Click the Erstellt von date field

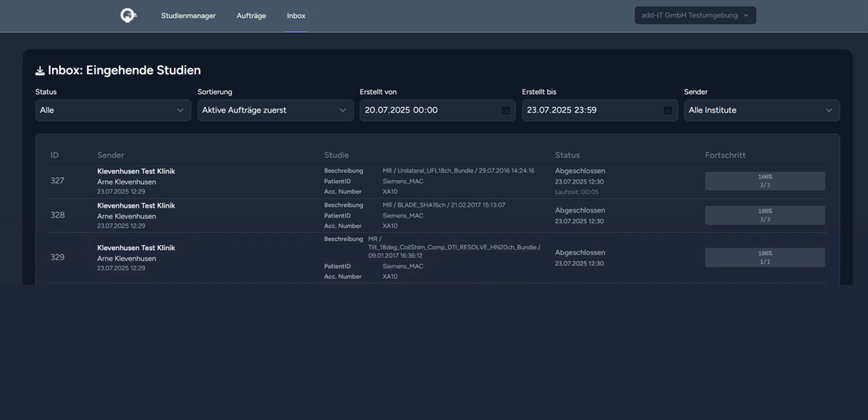(x=427, y=110)
